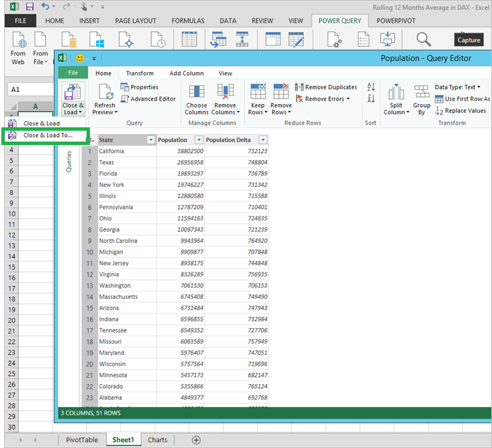Viewport: 492px width, 448px height.
Task: Open the Population column filter dropdown
Action: (x=198, y=140)
